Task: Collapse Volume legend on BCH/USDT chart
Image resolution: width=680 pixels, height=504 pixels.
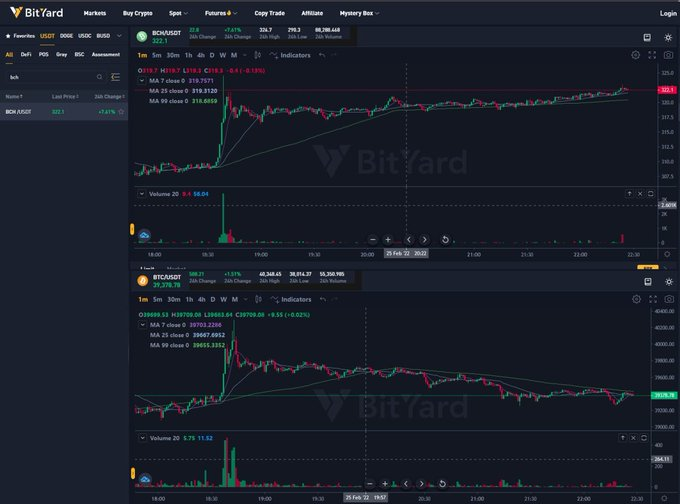Action: [x=142, y=194]
